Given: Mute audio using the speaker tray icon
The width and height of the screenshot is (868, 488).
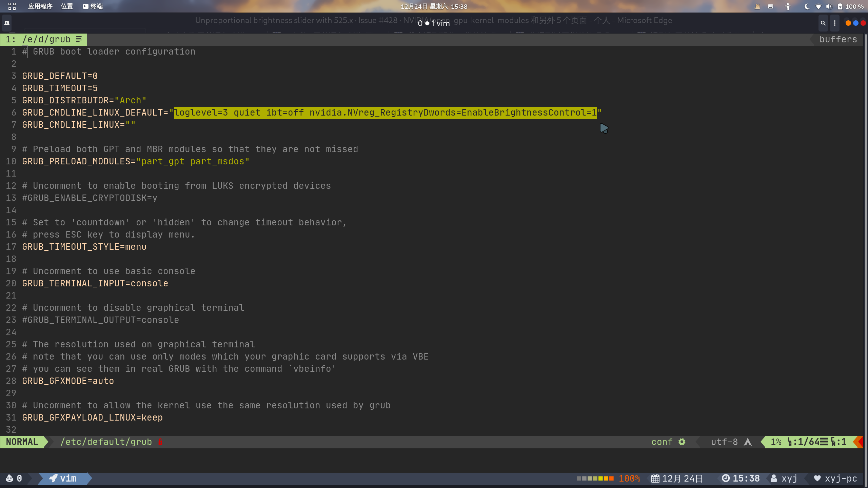Looking at the screenshot, I should coord(828,6).
